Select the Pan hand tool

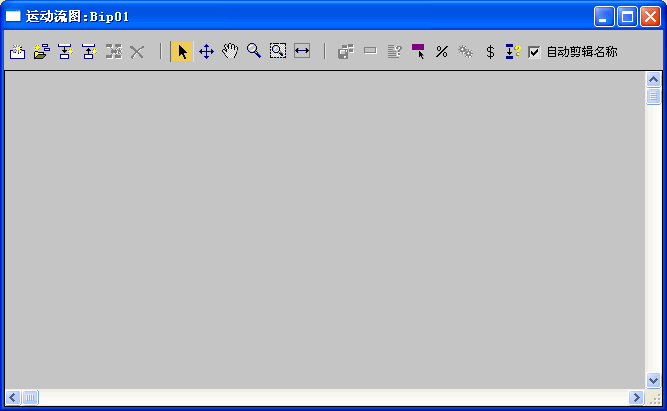tap(230, 51)
